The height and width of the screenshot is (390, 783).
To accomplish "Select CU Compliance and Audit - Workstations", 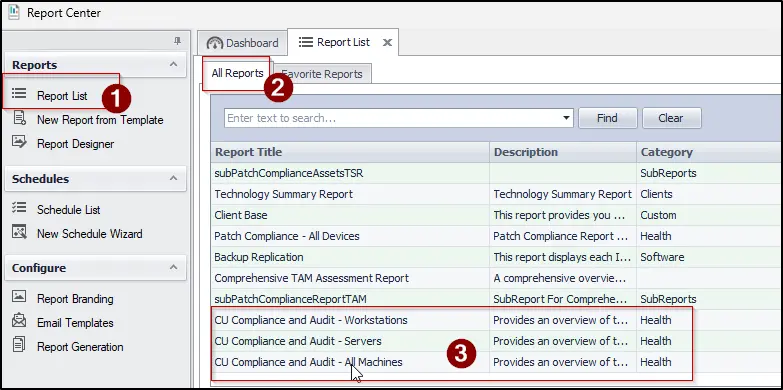I will pos(311,320).
